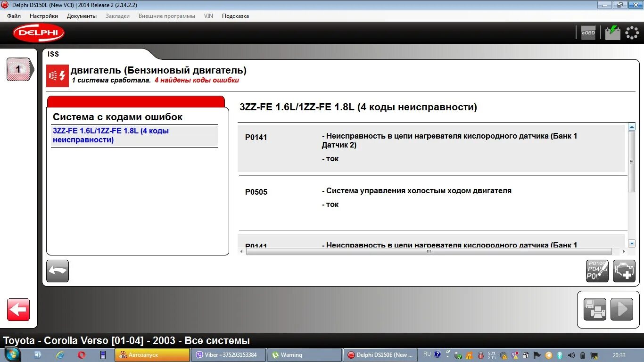This screenshot has height=362, width=644.
Task: Click 'двигатель (Бензиновый двигатель)' title
Action: pos(158,70)
